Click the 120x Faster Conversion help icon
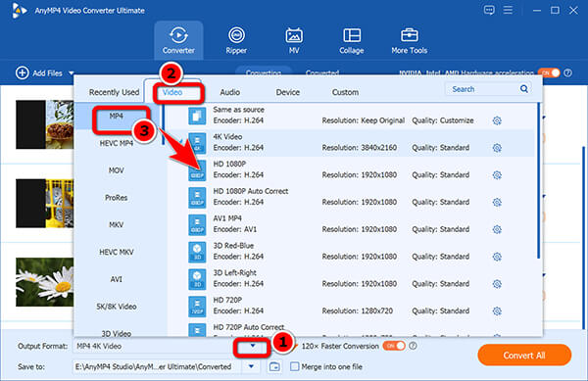Image resolution: width=588 pixels, height=381 pixels. [x=413, y=346]
